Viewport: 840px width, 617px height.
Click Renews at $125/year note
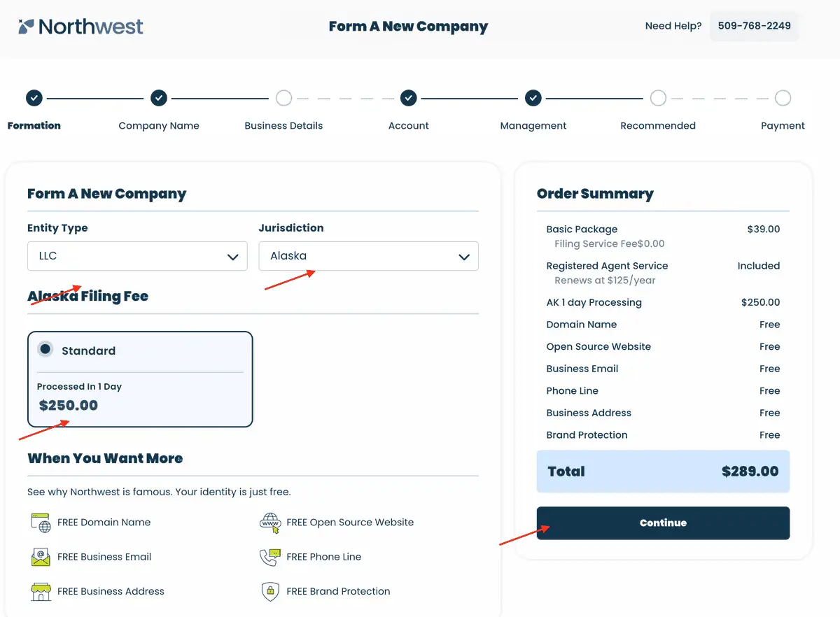coord(605,281)
